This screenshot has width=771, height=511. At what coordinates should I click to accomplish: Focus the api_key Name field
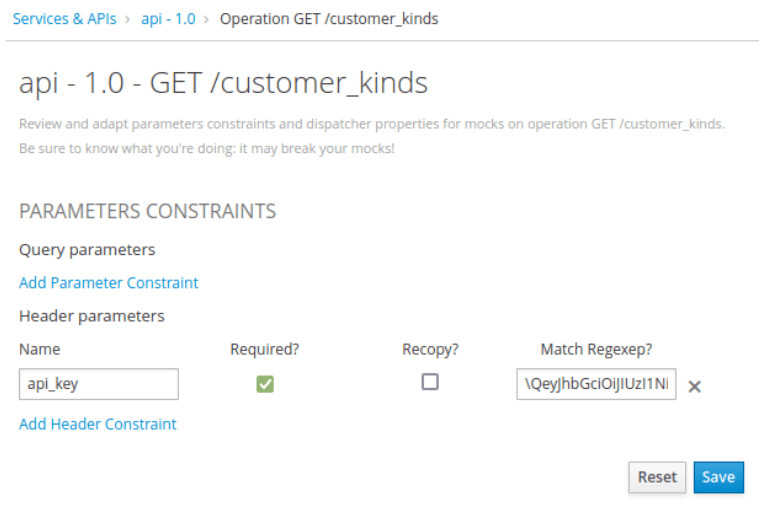click(99, 384)
